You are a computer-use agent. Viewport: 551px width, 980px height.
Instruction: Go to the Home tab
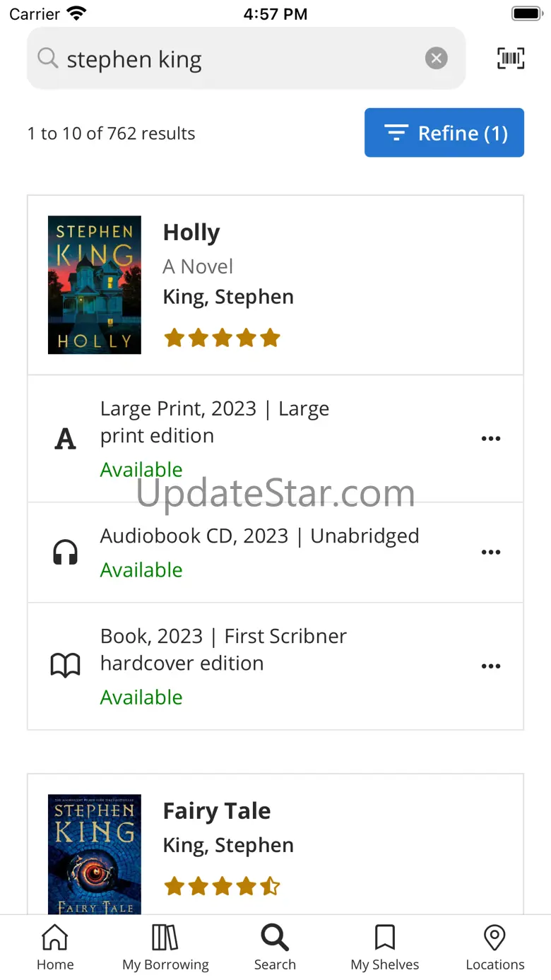point(55,948)
